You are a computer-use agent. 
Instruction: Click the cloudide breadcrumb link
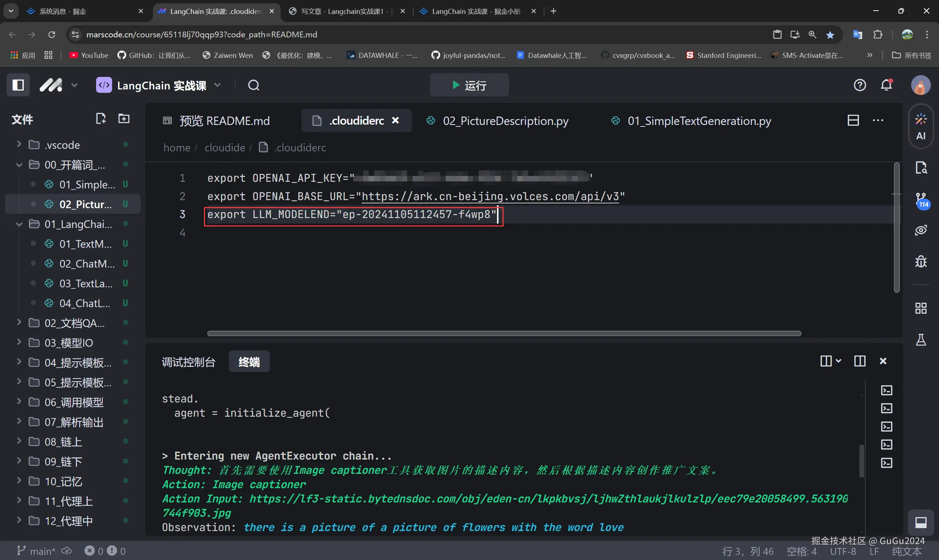[x=224, y=148]
